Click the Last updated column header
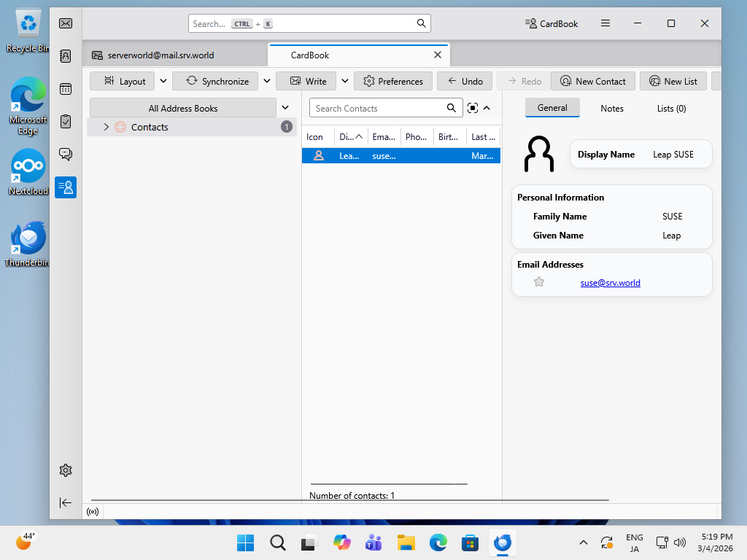The width and height of the screenshot is (747, 560). pyautogui.click(x=483, y=136)
